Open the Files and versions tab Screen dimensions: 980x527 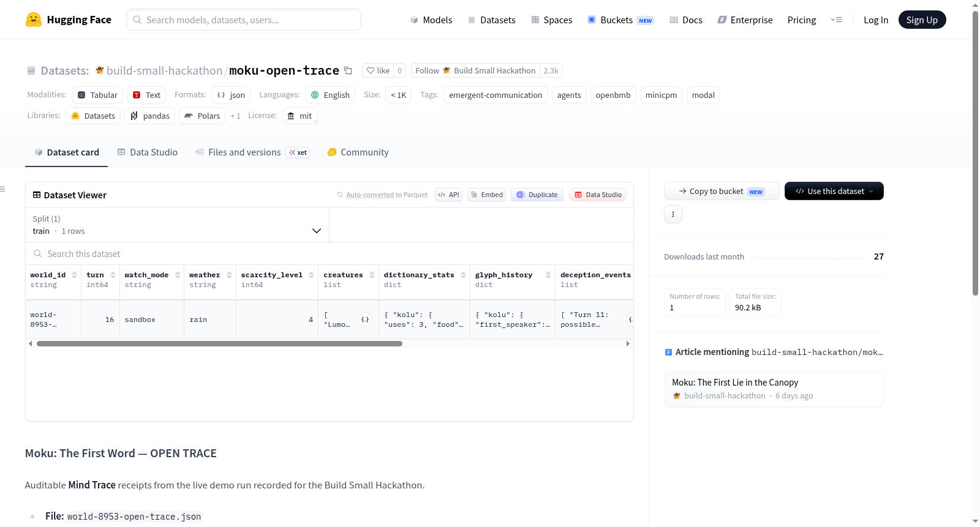(x=252, y=152)
